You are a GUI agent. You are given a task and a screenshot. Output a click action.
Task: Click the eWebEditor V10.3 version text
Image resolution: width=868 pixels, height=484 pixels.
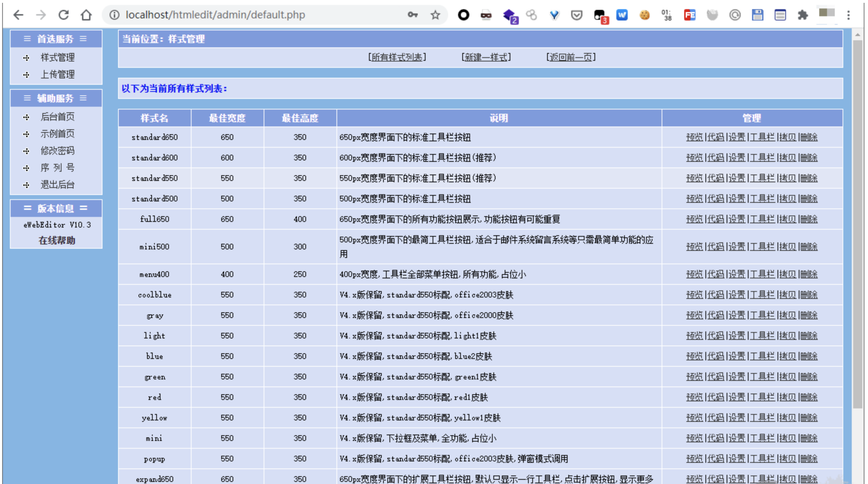(x=57, y=225)
